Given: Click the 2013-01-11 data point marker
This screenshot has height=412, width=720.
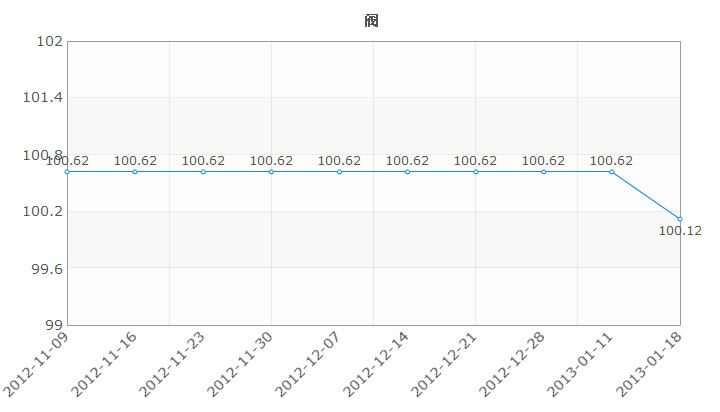Looking at the screenshot, I should 612,172.
